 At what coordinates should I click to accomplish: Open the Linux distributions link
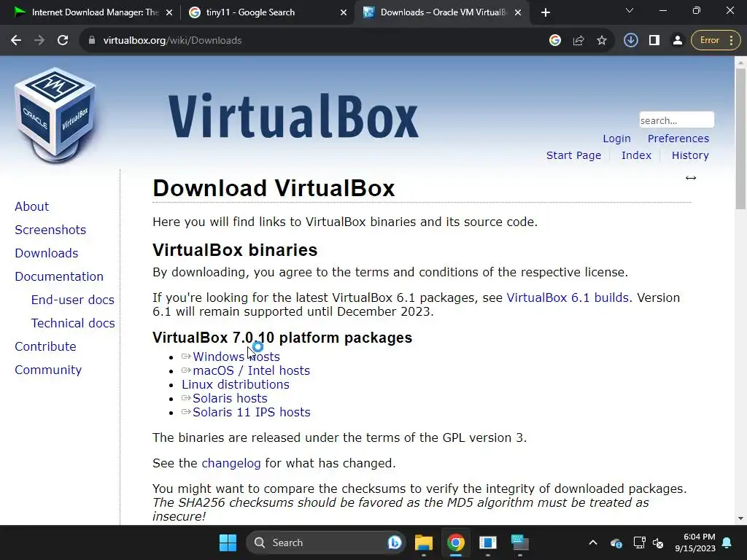pos(236,384)
